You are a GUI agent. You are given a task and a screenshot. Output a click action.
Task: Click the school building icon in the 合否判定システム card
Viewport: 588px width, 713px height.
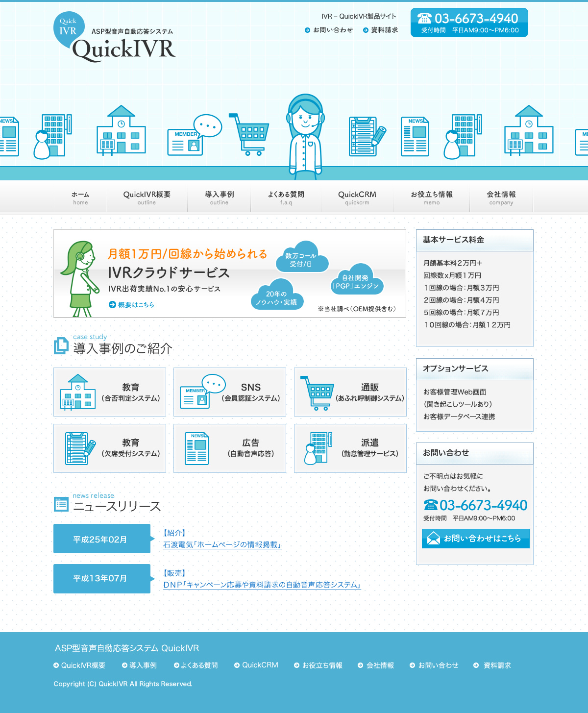pos(78,392)
